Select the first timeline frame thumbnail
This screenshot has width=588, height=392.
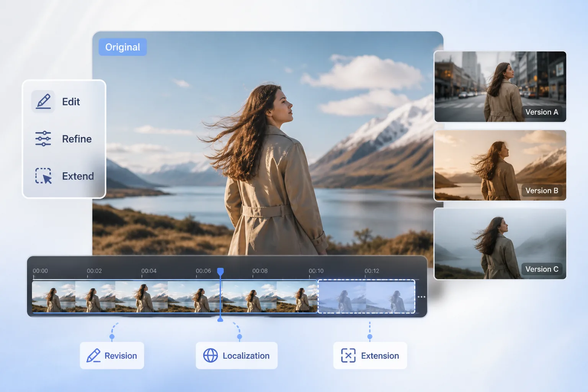point(54,297)
